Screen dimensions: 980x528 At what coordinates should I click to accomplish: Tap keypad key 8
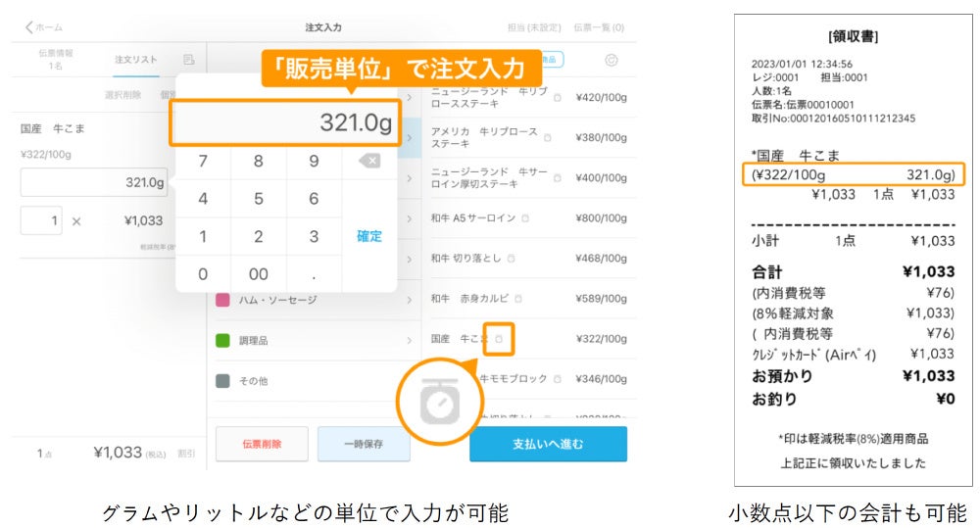pos(258,162)
